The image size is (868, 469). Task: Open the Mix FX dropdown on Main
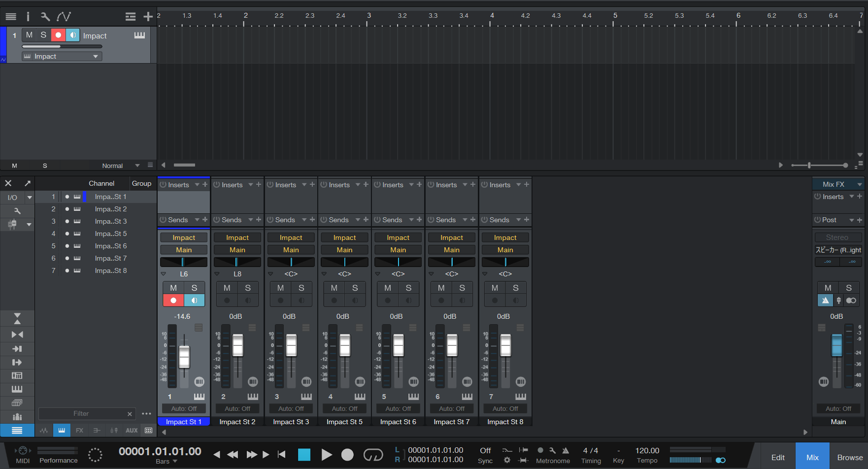click(860, 184)
